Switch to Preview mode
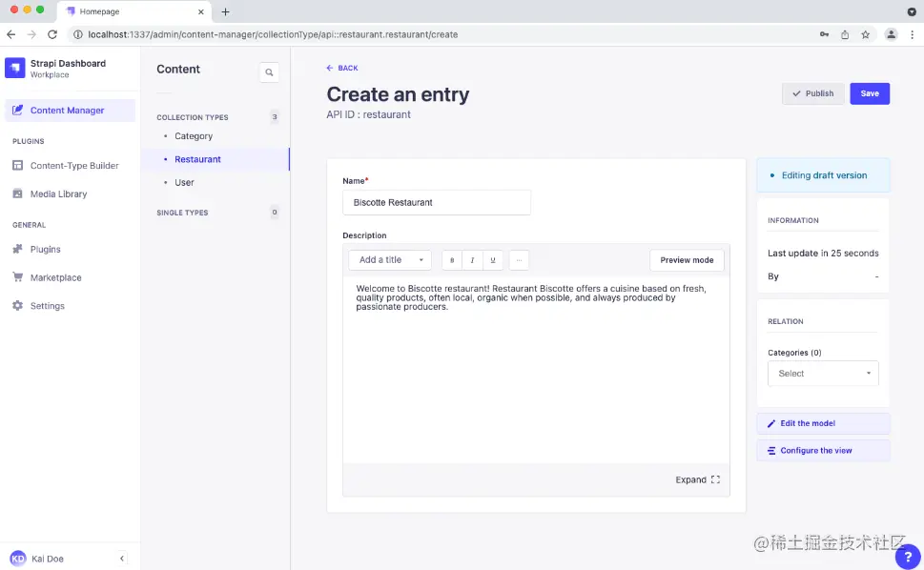 (x=687, y=260)
